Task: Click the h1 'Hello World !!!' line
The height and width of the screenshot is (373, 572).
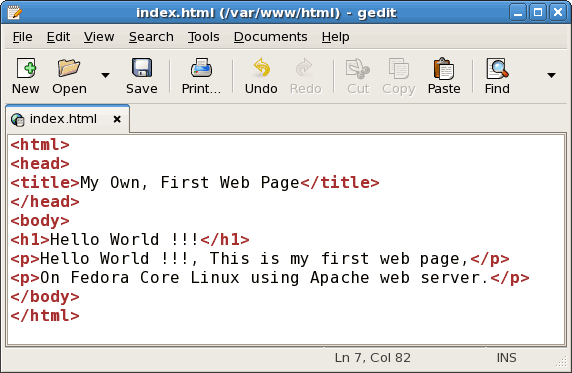Action: click(x=130, y=240)
